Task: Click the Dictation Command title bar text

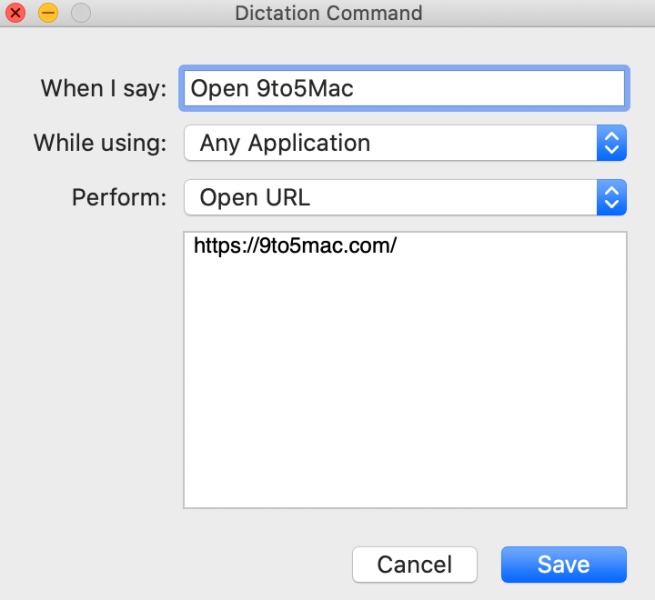Action: [328, 14]
